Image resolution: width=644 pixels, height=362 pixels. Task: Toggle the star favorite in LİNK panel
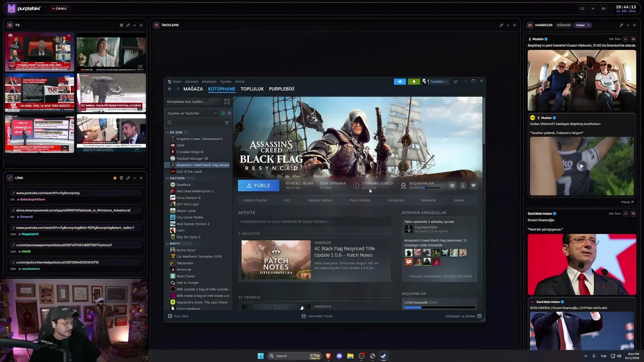pyautogui.click(x=115, y=178)
